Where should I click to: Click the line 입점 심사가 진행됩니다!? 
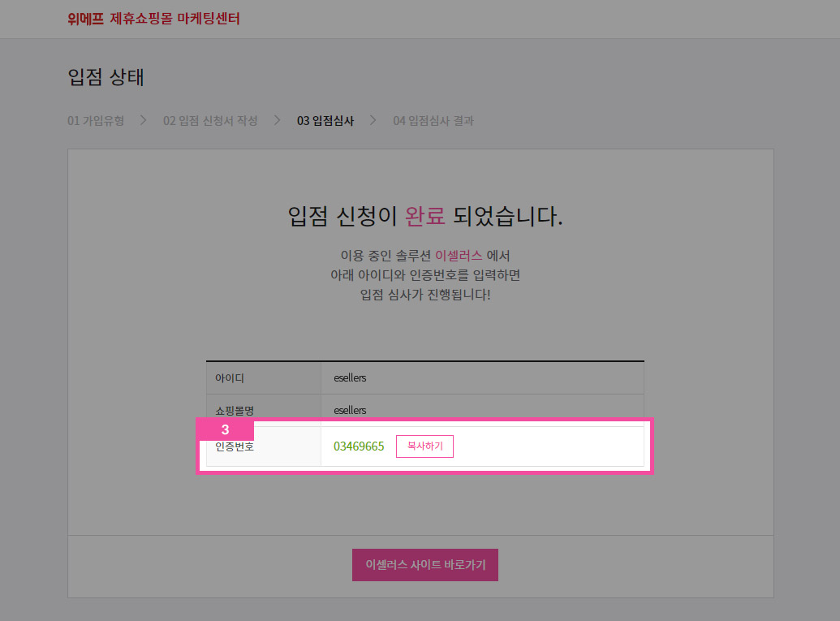425,295
